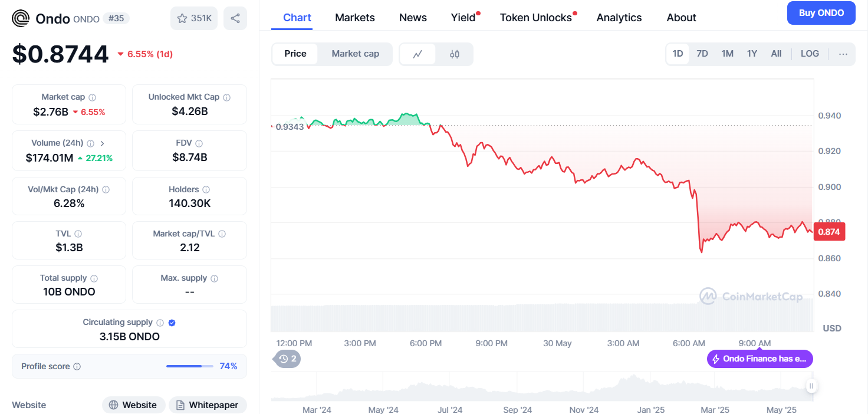Open the Token Unlocks tab
Screen dimensions: 868x414
(x=535, y=18)
